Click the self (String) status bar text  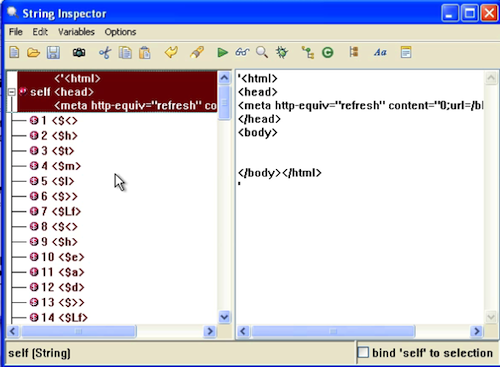point(39,353)
